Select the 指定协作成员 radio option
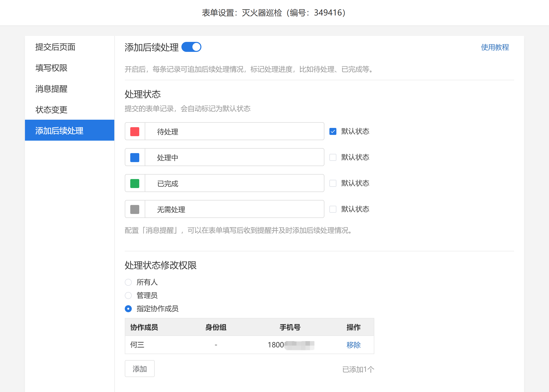 click(x=128, y=309)
